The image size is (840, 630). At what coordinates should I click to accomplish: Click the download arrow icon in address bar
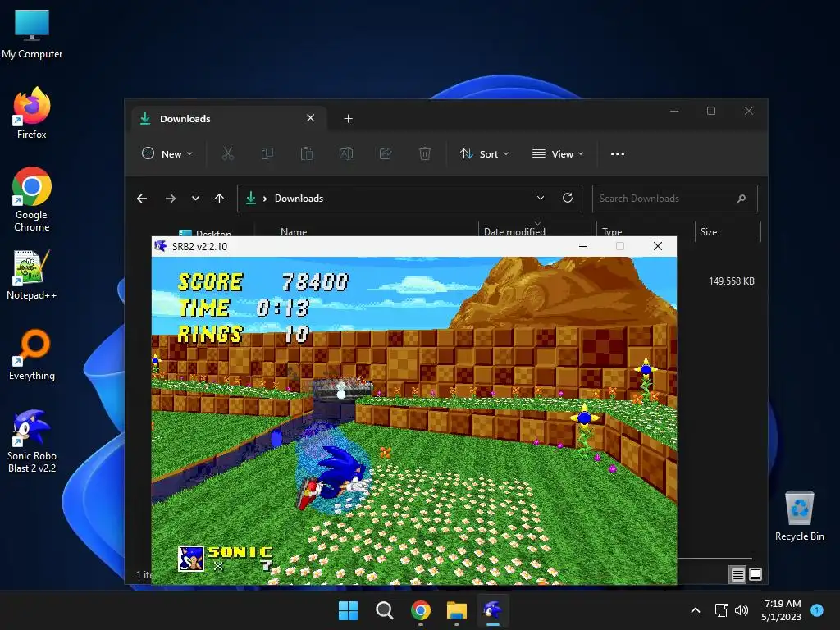coord(251,198)
